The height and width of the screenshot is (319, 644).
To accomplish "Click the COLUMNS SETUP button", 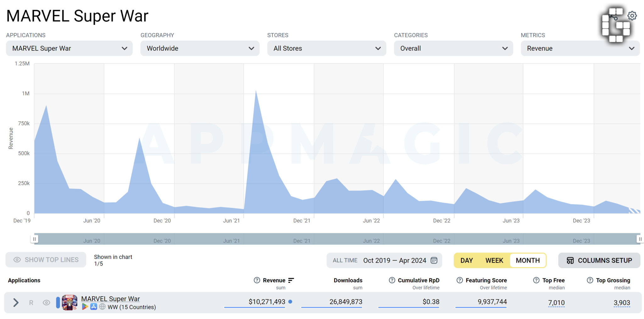I will coord(599,260).
